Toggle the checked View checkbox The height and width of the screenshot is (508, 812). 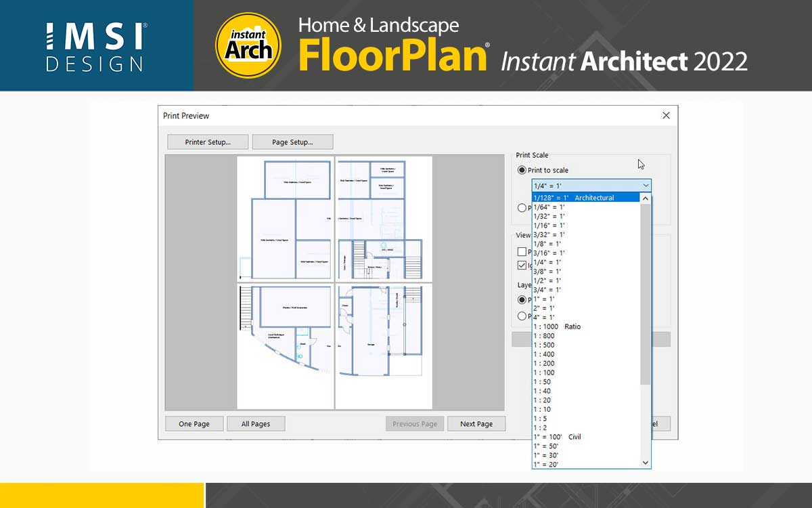click(522, 266)
